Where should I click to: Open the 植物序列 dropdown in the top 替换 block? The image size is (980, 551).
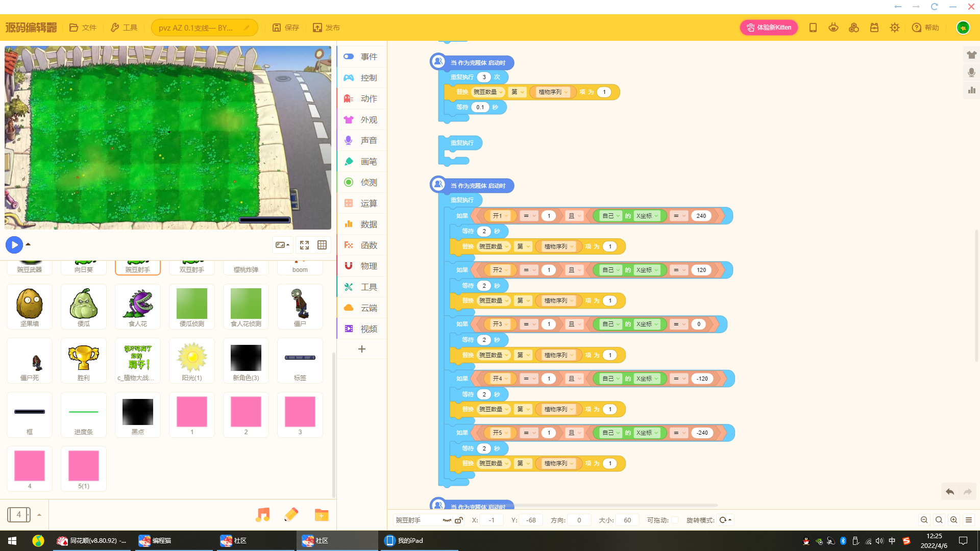point(553,92)
